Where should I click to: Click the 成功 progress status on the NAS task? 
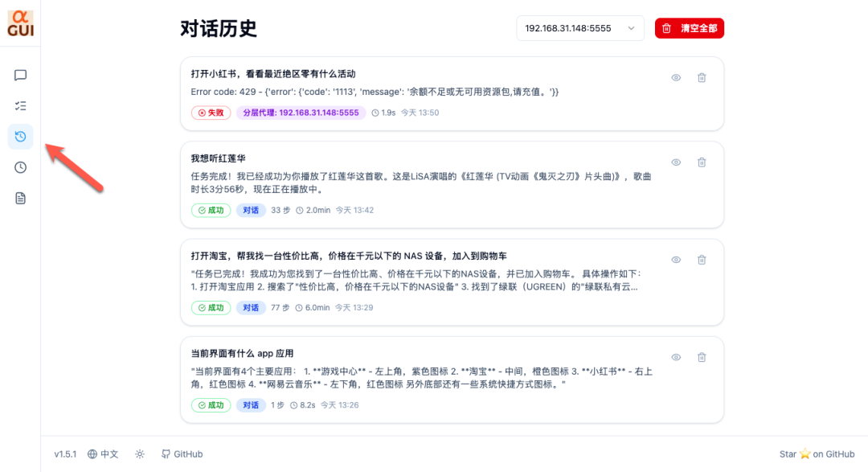click(211, 307)
